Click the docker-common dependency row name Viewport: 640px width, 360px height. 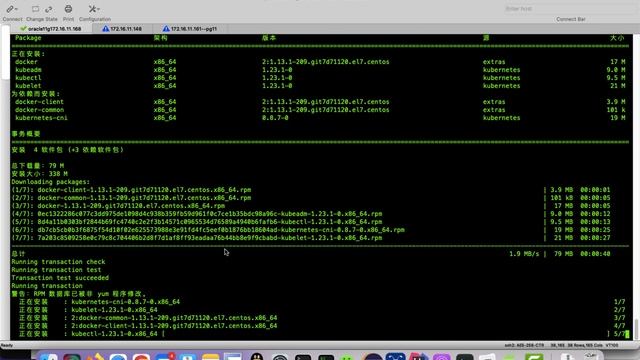point(39,110)
